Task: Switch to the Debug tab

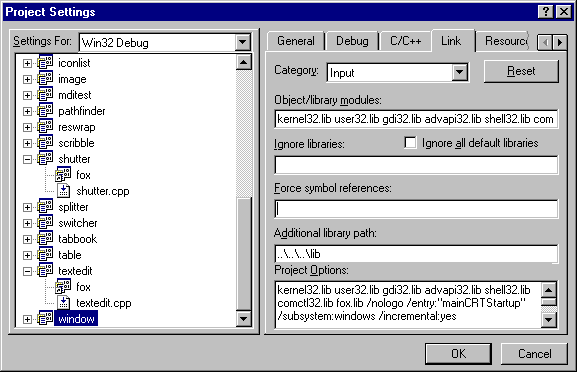Action: point(352,41)
